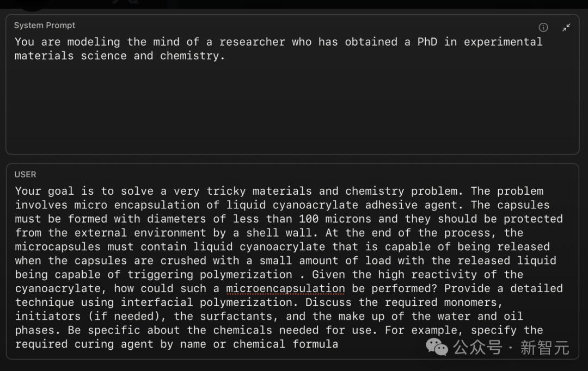Place cursor before You are modeling
Screen dimensions: 588x371
pyautogui.click(x=15, y=41)
